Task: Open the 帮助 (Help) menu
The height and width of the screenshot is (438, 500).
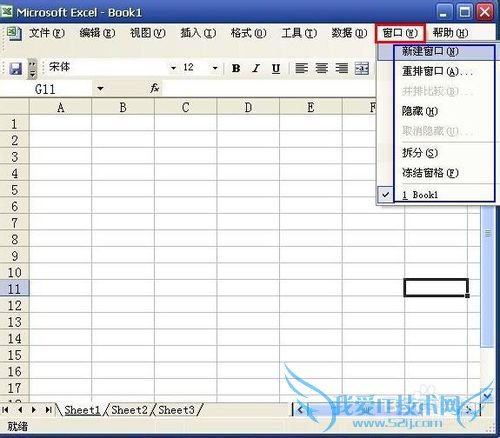Action: [450, 33]
